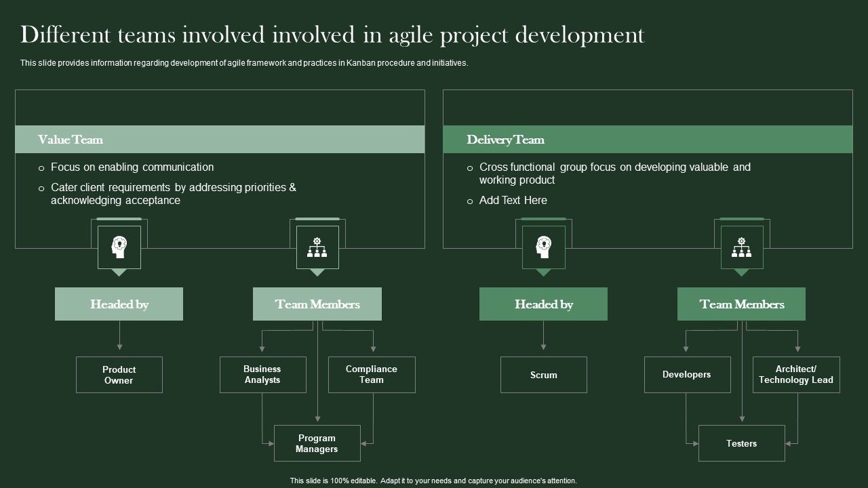Select the Value Team header bar

click(x=220, y=140)
